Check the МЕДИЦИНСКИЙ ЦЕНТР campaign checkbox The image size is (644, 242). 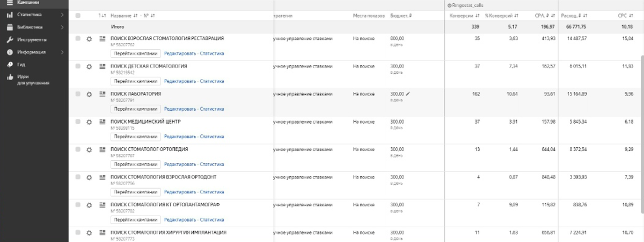[x=78, y=122]
